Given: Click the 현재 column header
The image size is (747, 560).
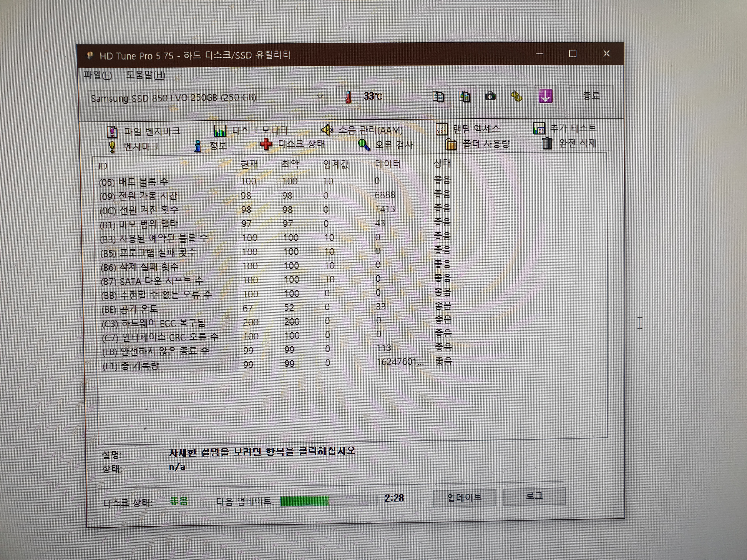Looking at the screenshot, I should coord(249,165).
